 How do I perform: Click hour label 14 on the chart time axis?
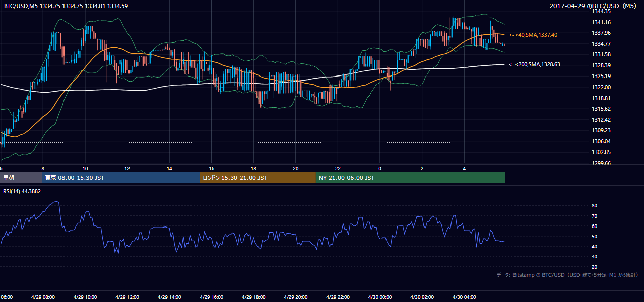170,169
